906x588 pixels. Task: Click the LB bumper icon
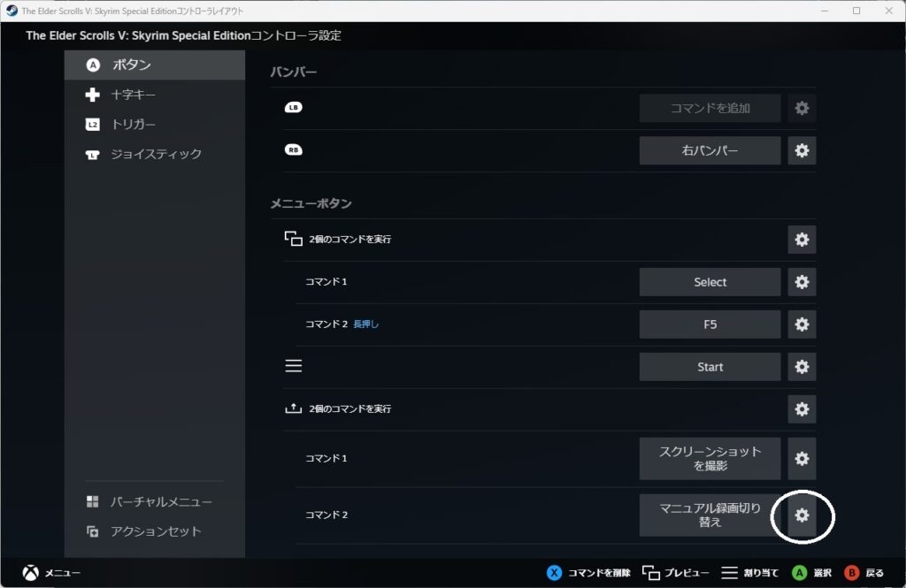point(294,108)
